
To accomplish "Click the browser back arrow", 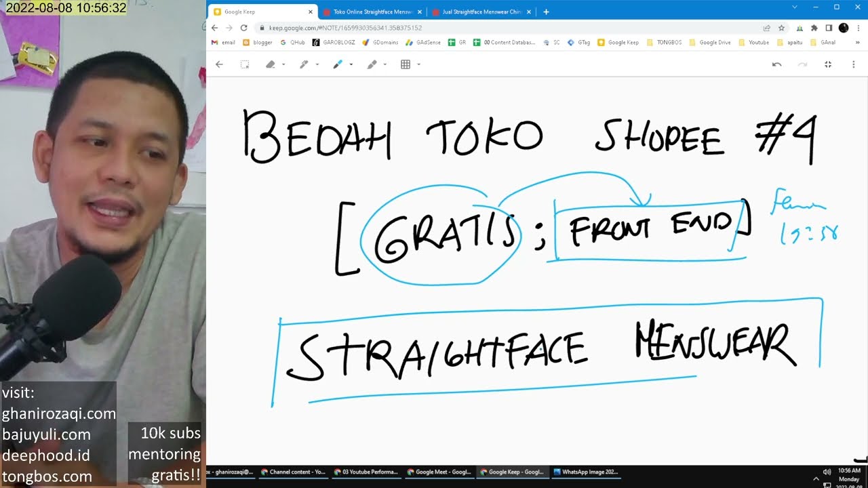I will click(x=214, y=28).
